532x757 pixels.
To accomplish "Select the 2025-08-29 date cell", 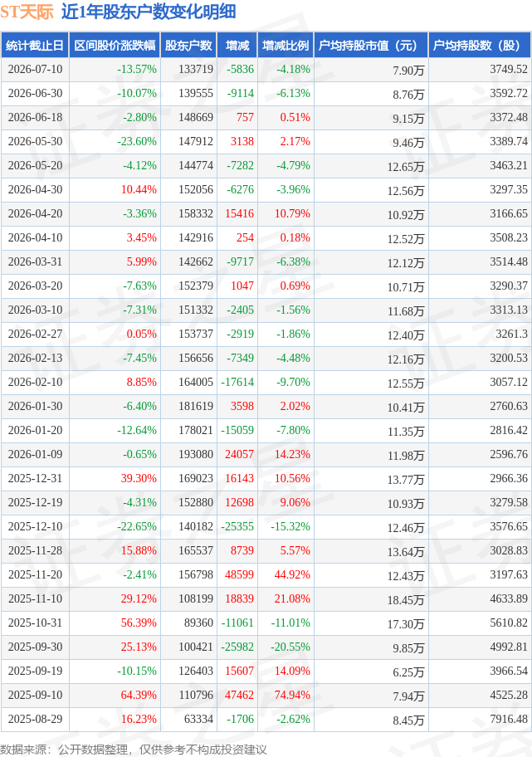I will (x=35, y=720).
